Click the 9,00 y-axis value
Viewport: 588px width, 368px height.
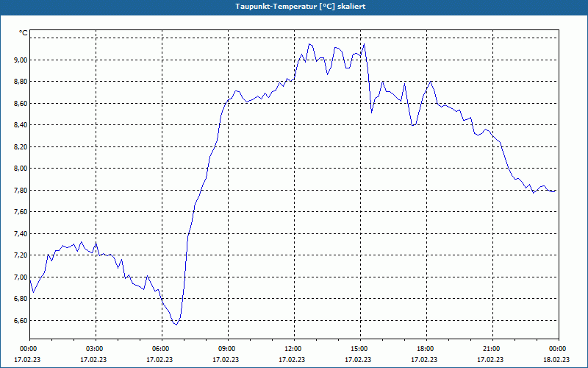pyautogui.click(x=21, y=60)
